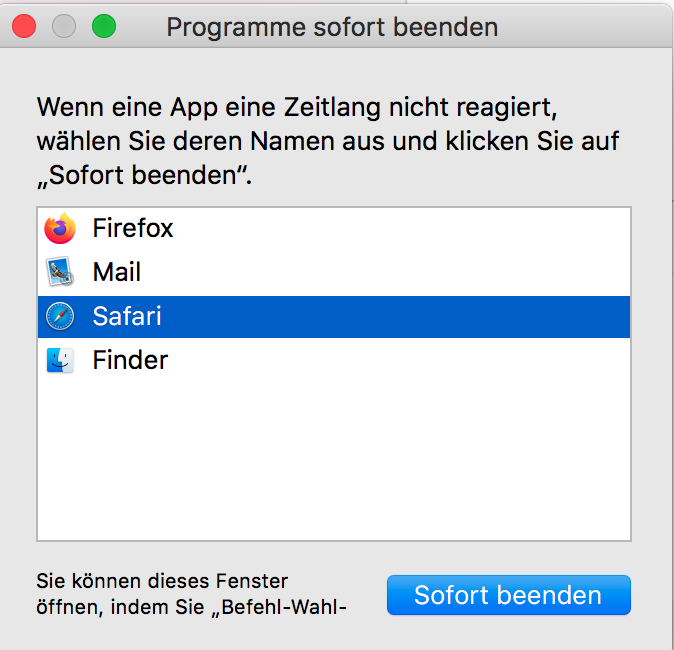Click the Finder face icon
674x650 pixels.
61,360
